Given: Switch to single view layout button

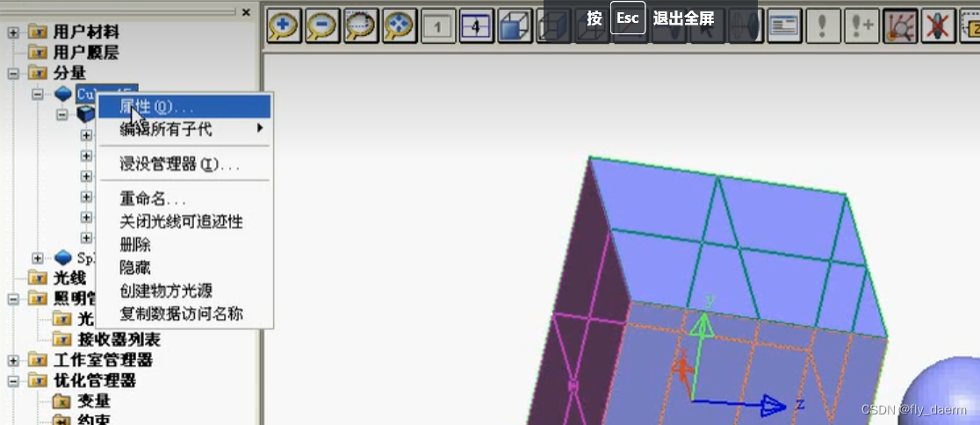Looking at the screenshot, I should point(438,25).
